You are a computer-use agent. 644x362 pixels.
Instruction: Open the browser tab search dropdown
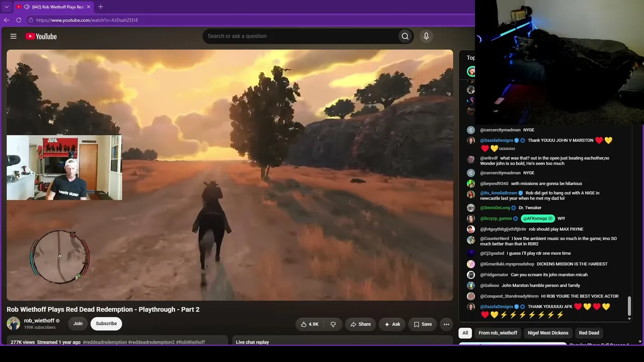click(7, 7)
